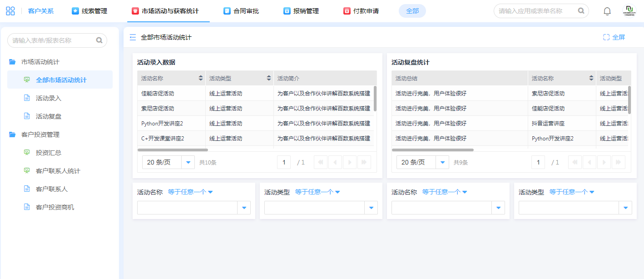Click the search magnifier in the top search box

(x=581, y=11)
